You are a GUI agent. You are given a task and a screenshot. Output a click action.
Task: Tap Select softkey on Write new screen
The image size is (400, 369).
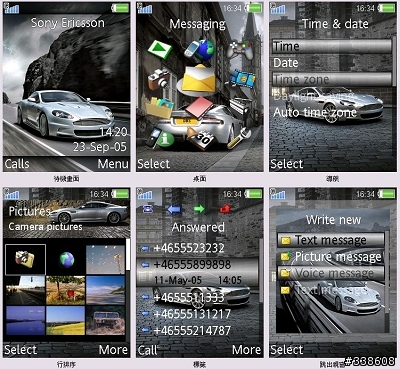[x=287, y=350]
